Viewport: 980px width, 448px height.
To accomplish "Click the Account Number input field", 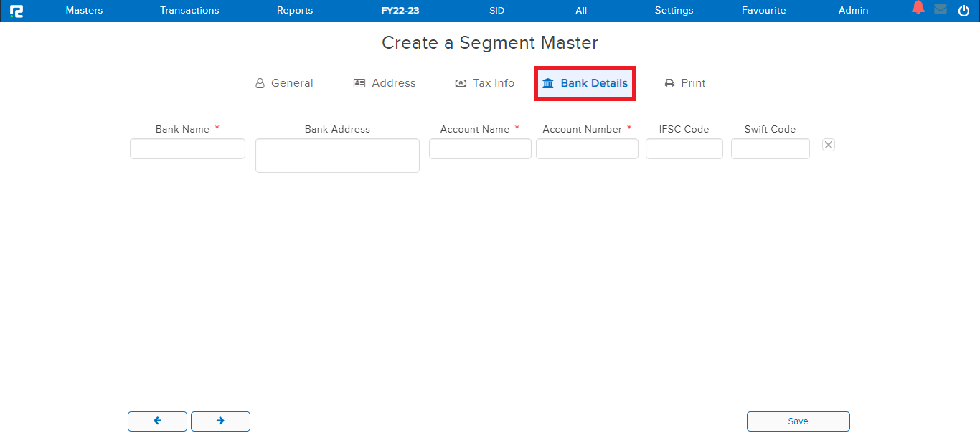I will coord(587,148).
